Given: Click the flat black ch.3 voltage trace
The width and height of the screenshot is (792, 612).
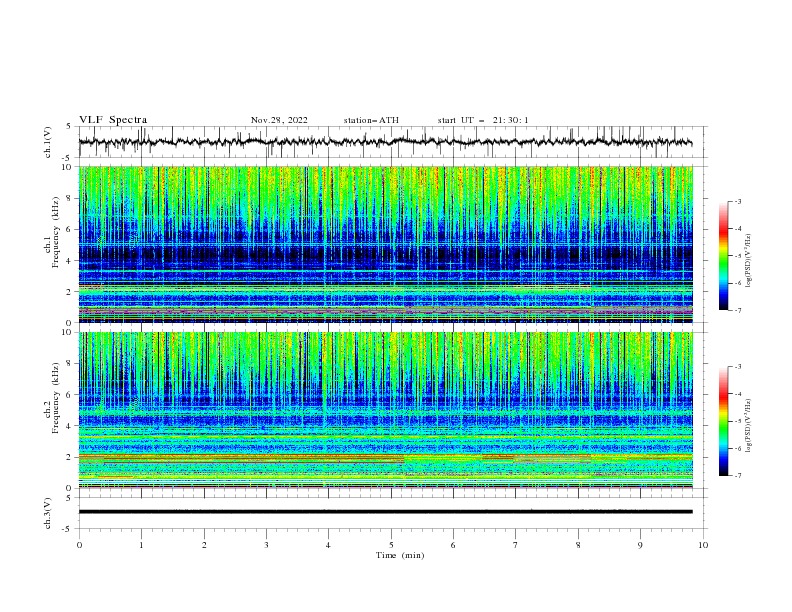Looking at the screenshot, I should [x=385, y=512].
